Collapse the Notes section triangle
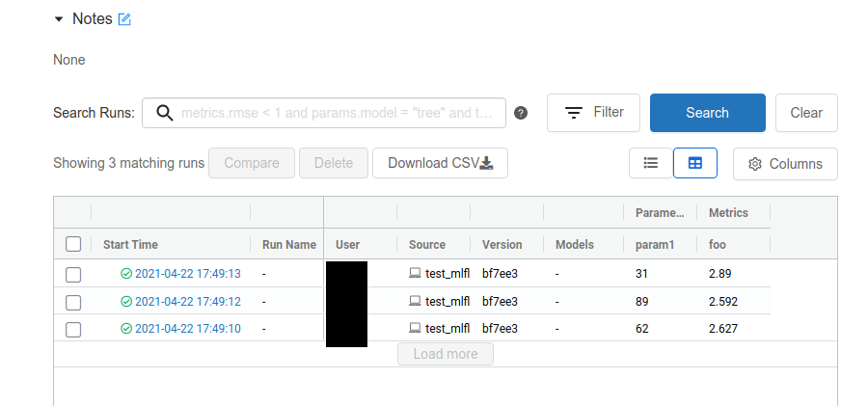 click(59, 19)
